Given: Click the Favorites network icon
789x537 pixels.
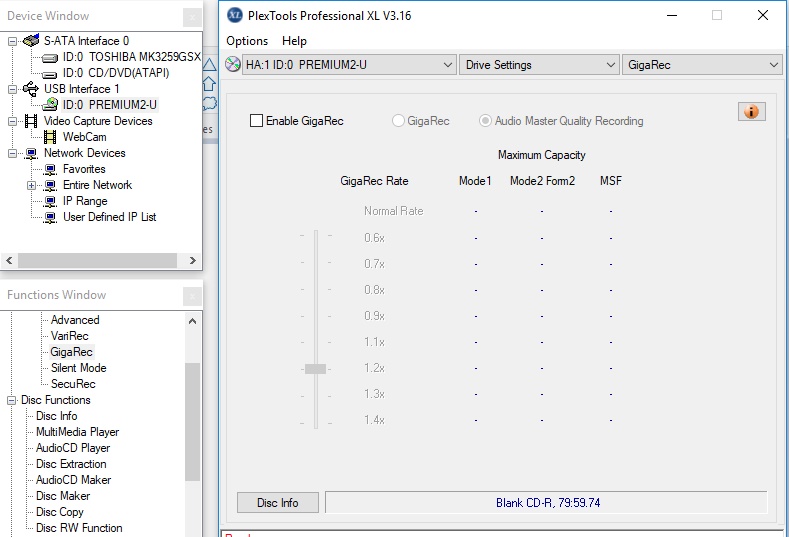Looking at the screenshot, I should pos(50,170).
